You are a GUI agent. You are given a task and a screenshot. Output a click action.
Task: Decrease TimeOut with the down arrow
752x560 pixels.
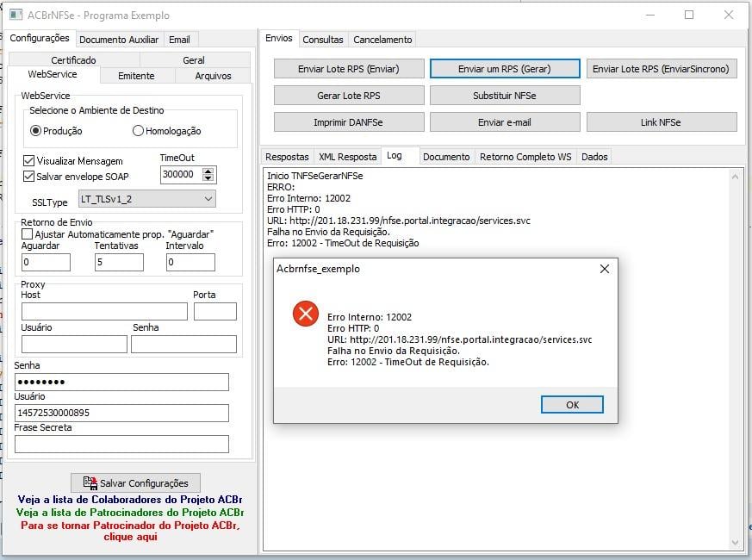tap(208, 178)
